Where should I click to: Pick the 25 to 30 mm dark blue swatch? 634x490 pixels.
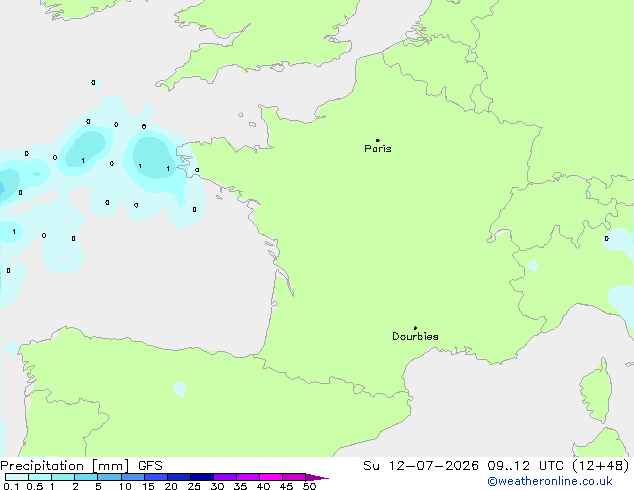coord(201,477)
